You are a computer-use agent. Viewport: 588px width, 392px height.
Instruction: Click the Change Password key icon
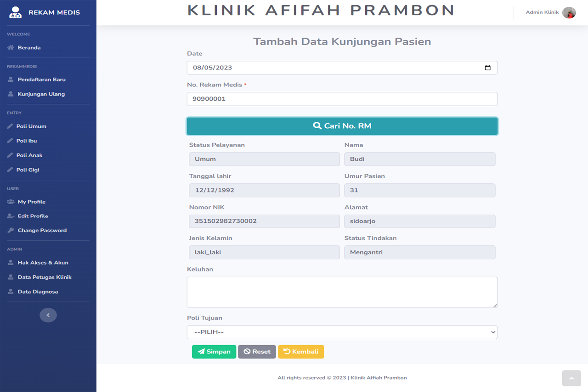11,231
